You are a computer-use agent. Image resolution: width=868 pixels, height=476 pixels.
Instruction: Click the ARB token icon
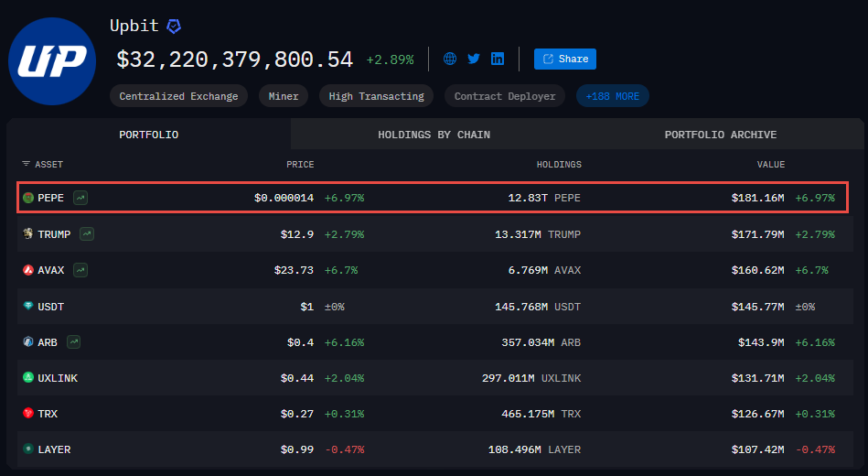tap(28, 342)
